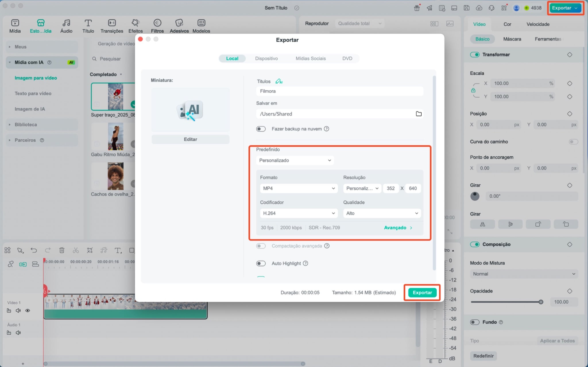Click the Exportar button in the dialog
Viewport: 588px width, 367px height.
(422, 292)
